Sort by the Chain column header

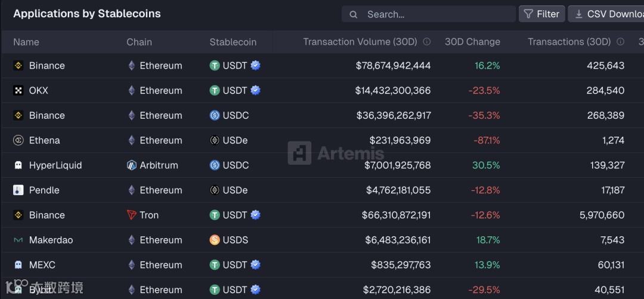coord(139,42)
